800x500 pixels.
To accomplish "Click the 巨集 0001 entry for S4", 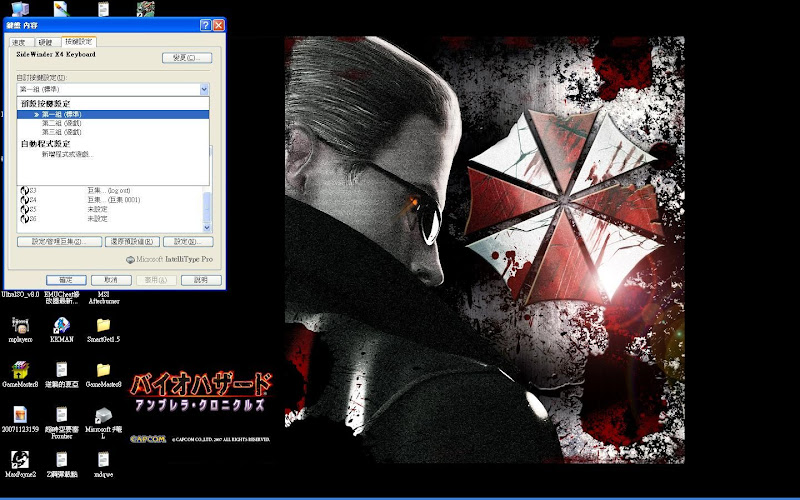I will coord(113,200).
